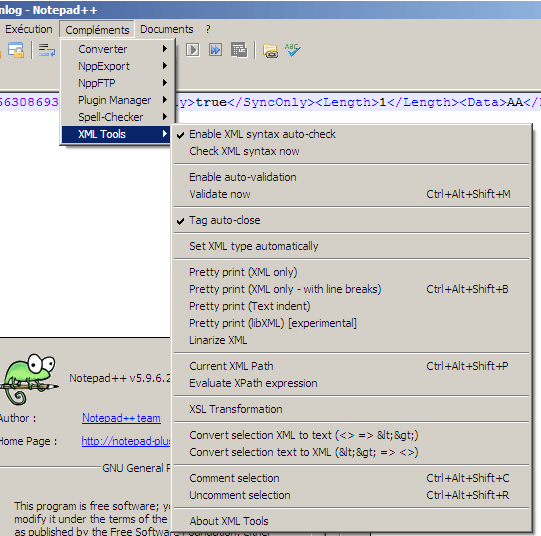Expand the NppExport submenu
Image resolution: width=541 pixels, height=536 pixels.
116,66
